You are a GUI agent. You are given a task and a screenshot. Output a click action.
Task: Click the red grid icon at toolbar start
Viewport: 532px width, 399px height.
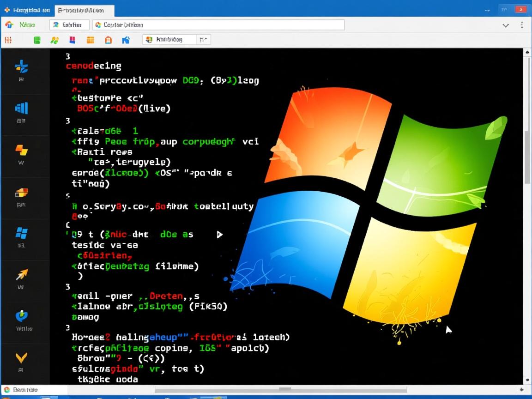[8, 40]
